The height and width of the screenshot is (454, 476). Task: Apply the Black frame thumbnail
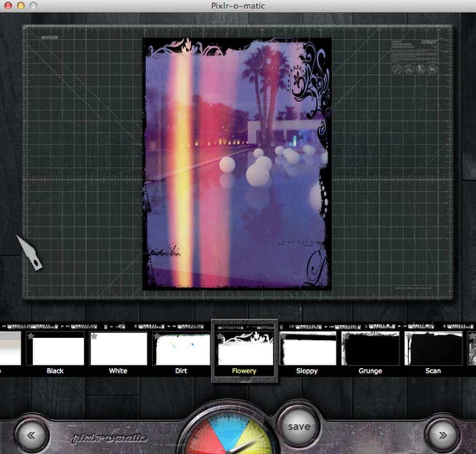(x=55, y=348)
